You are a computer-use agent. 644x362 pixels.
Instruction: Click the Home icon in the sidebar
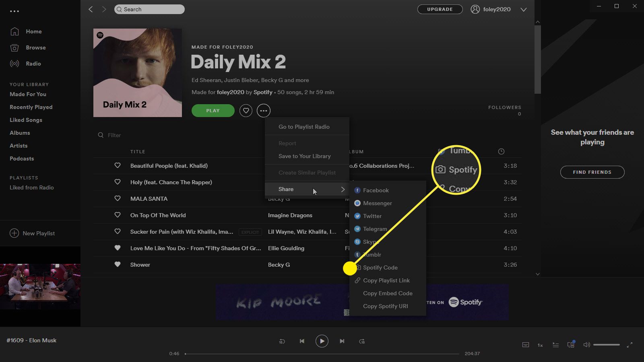[x=14, y=31]
